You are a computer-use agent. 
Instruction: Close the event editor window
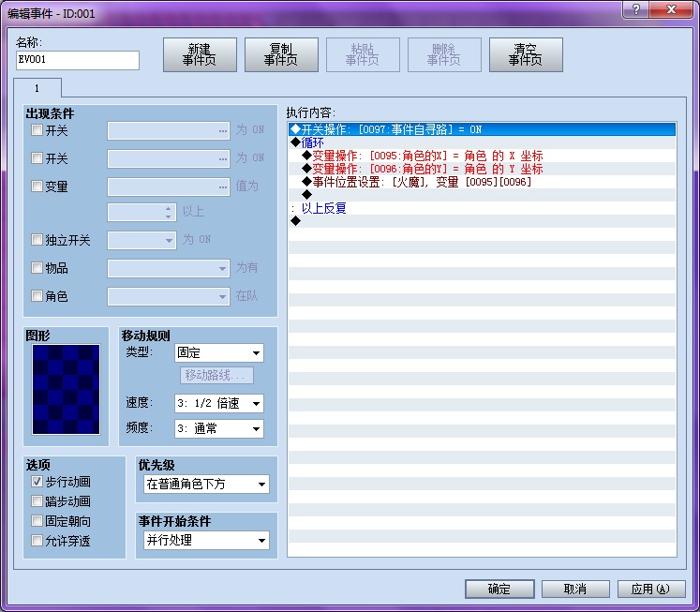(x=671, y=9)
